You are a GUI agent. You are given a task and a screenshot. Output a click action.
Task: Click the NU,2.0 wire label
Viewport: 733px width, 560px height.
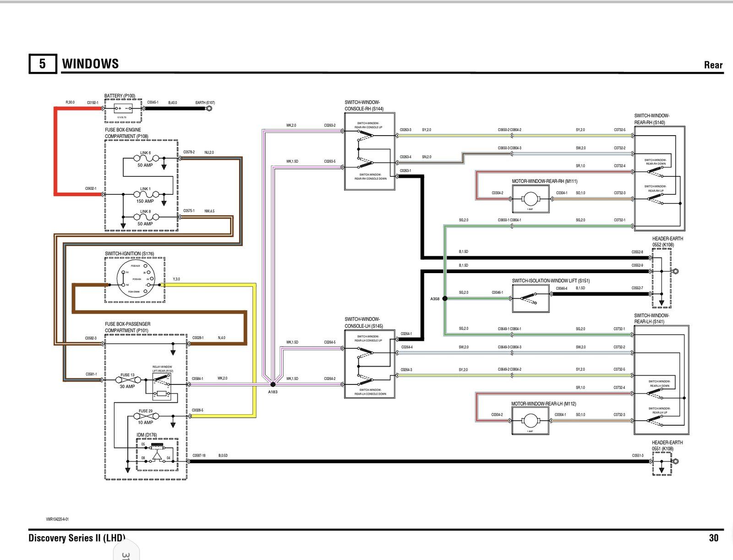point(209,152)
